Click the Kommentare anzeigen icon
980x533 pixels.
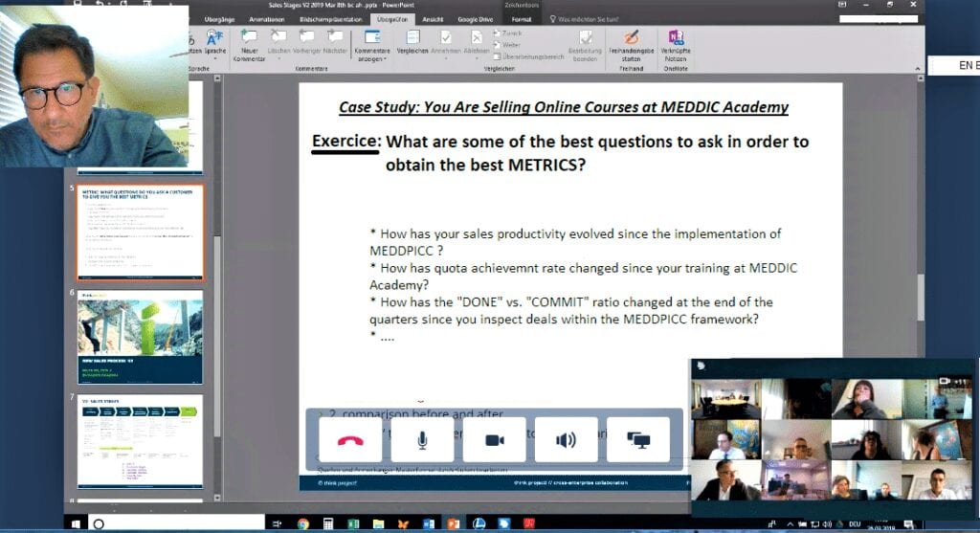pos(372,37)
